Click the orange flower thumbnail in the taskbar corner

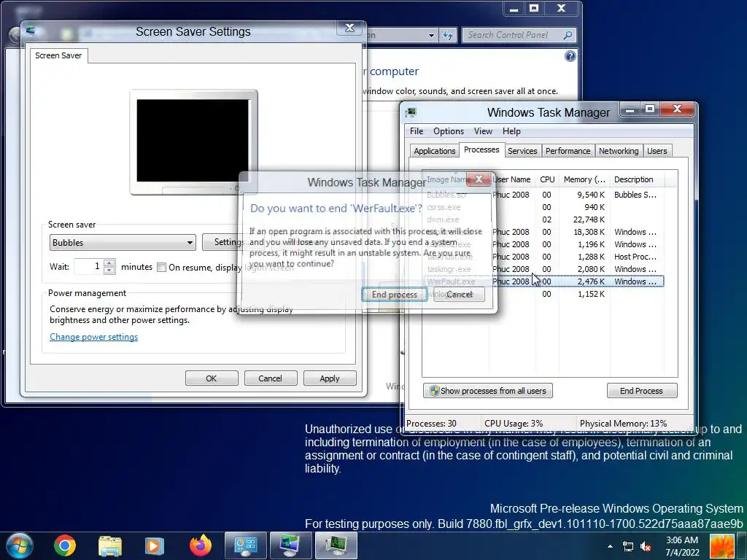pyautogui.click(x=721, y=546)
